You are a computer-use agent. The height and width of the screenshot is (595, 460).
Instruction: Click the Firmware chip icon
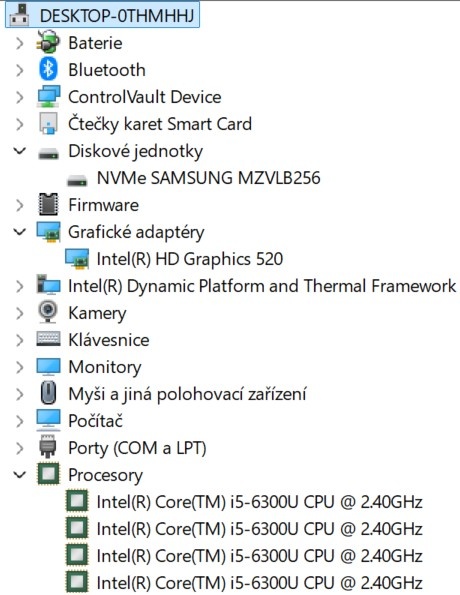pyautogui.click(x=48, y=205)
